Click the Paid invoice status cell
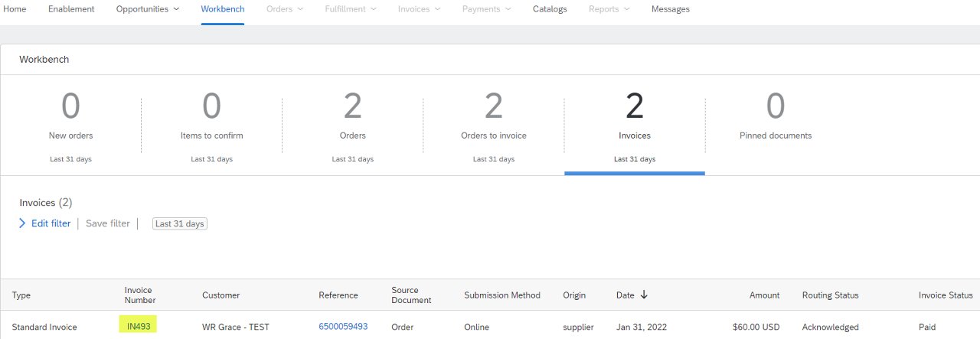980x339 pixels. pyautogui.click(x=927, y=328)
